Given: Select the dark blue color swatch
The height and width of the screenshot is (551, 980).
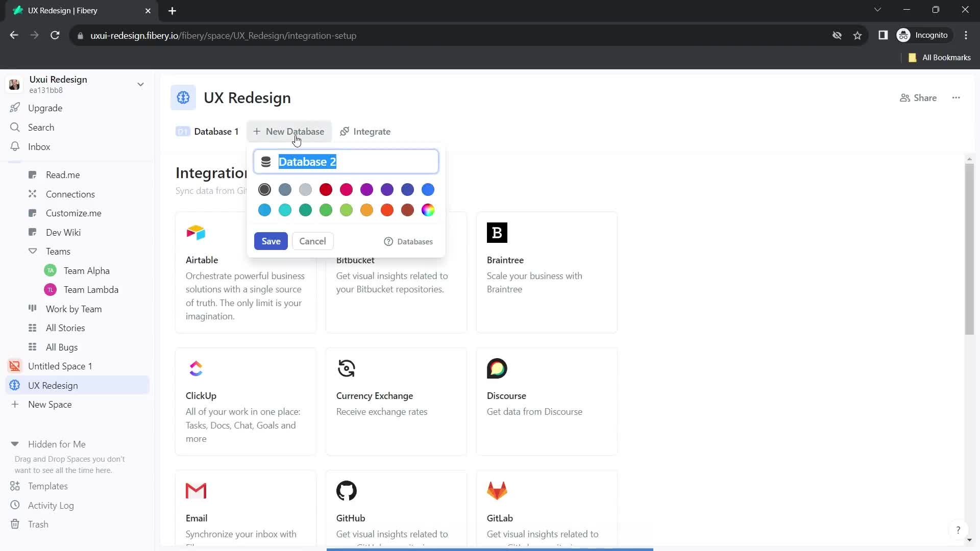Looking at the screenshot, I should 408,190.
